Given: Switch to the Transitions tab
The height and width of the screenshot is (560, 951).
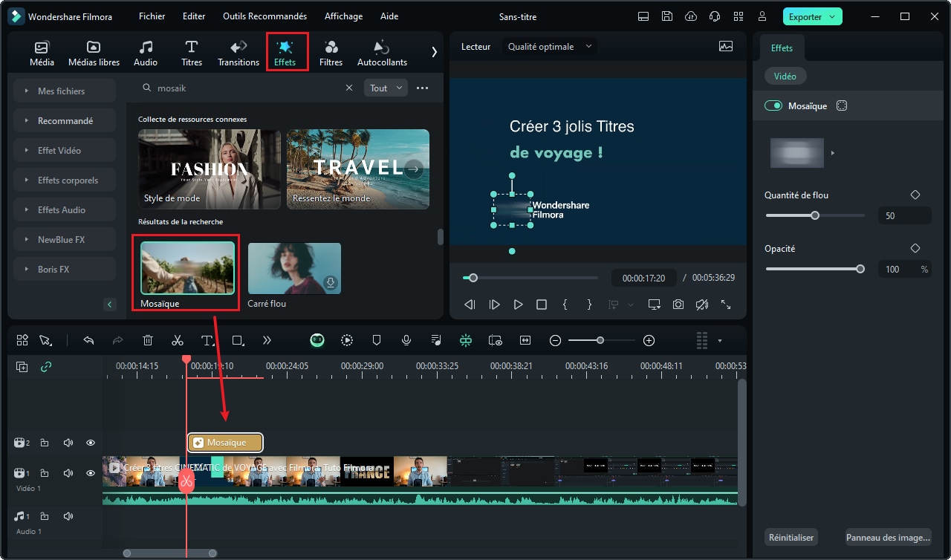Looking at the screenshot, I should click(x=238, y=53).
